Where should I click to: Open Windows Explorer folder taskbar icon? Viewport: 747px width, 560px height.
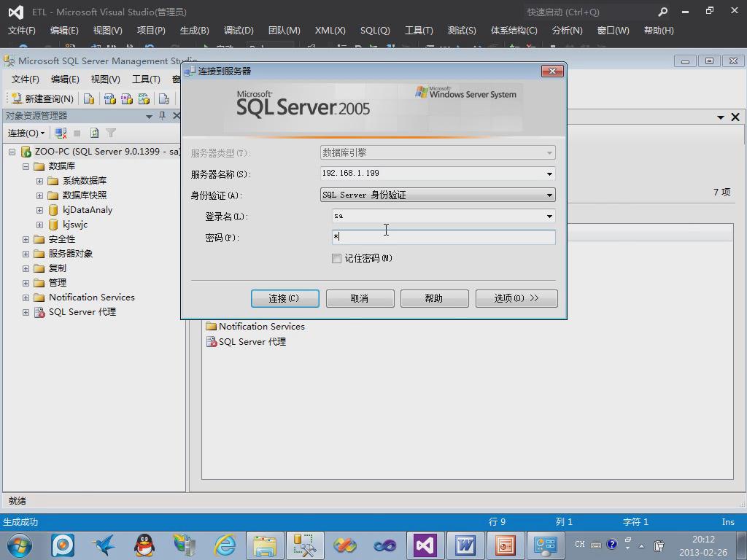tap(265, 545)
